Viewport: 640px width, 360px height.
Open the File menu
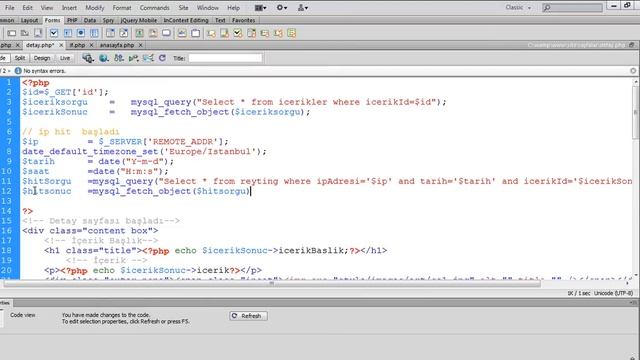[9, 8]
